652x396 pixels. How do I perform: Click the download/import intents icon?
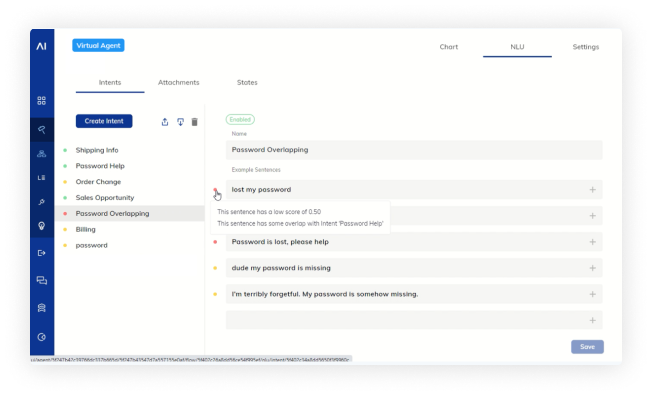coord(180,122)
